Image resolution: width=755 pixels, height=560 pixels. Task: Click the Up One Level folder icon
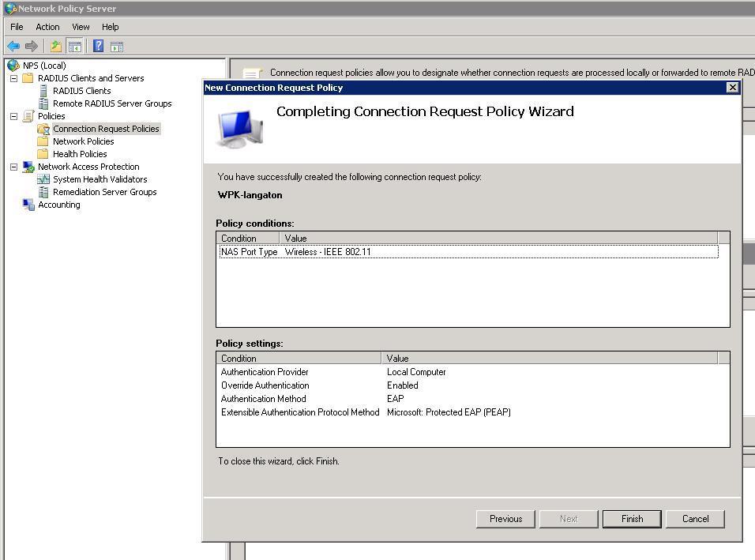point(56,47)
